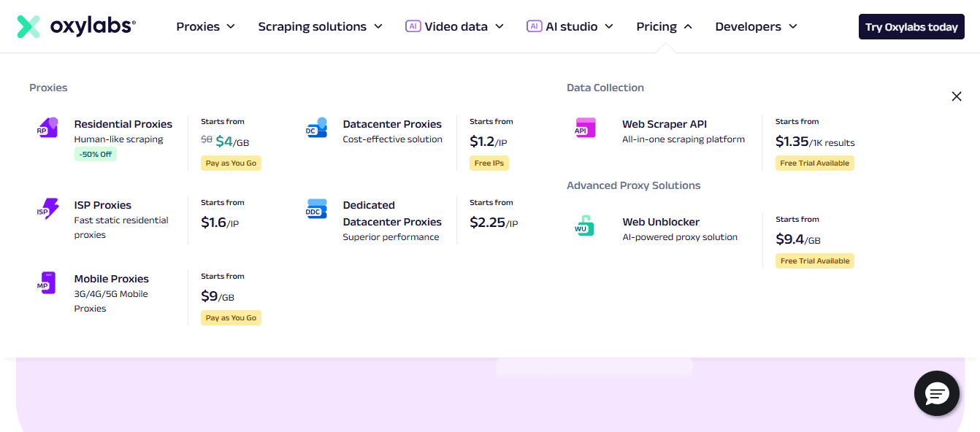Click the -50% Off badge
Image resolution: width=980 pixels, height=432 pixels.
(96, 154)
